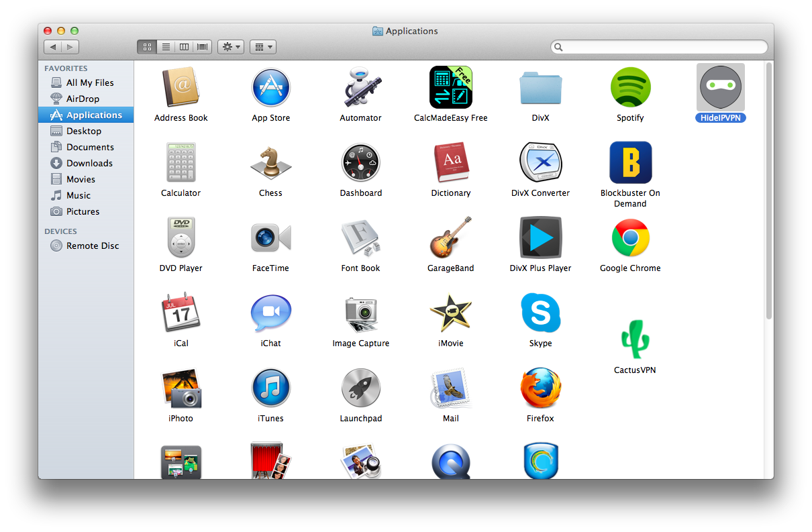Select the Dictionary application icon
812x532 pixels.
pos(451,162)
